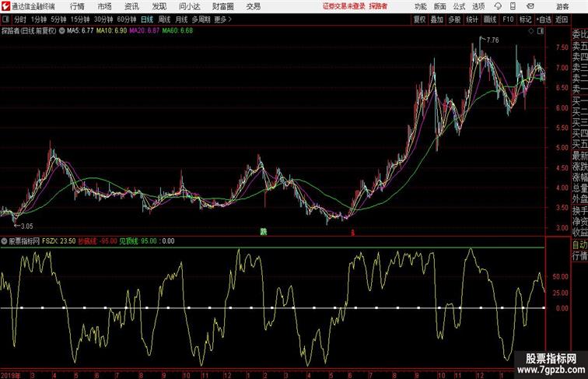Activate the 画线 drawing tool button
Viewport: 588px width, 379px height.
[490, 19]
